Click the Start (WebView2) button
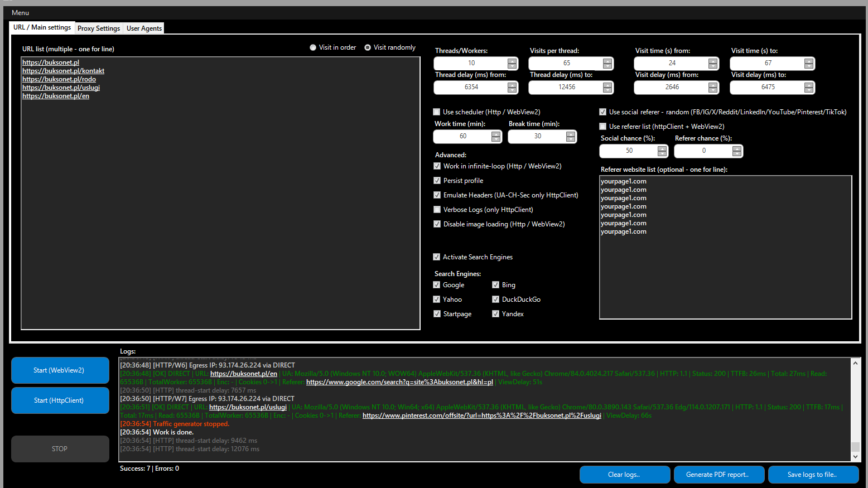This screenshot has height=488, width=868. click(60, 370)
